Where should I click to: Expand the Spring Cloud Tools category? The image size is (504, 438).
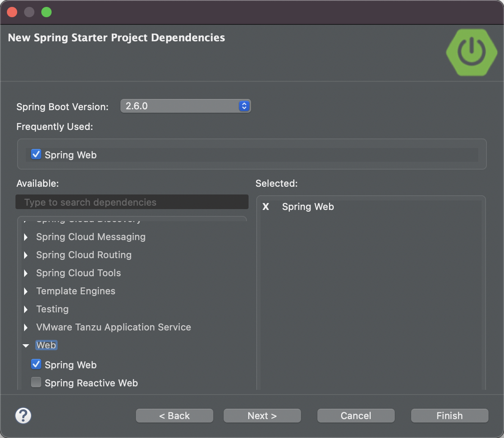(26, 273)
